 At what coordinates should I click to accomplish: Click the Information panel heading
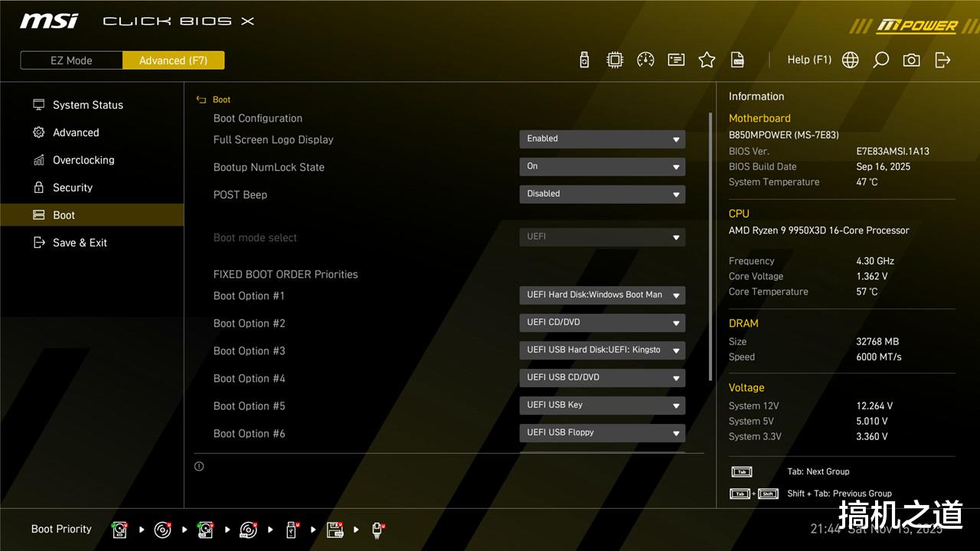click(x=756, y=96)
